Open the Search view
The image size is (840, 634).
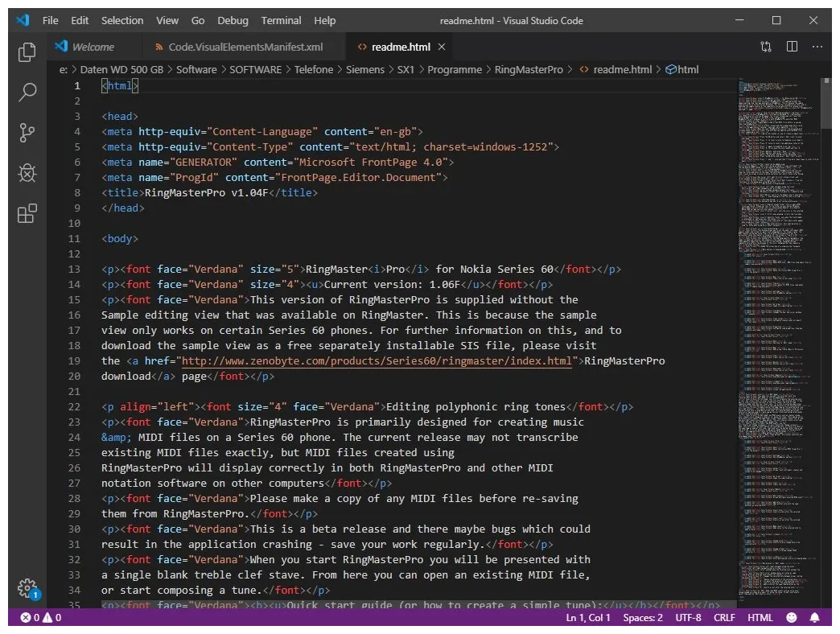[27, 92]
